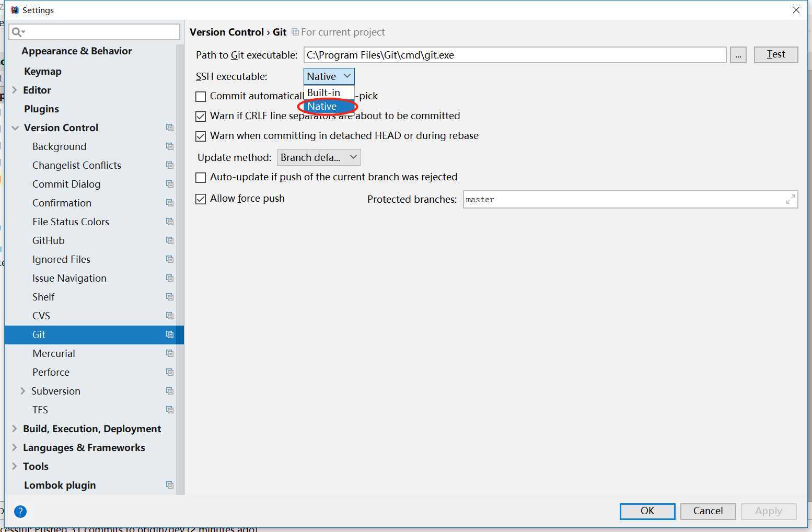Disable Allow force push checkbox
This screenshot has width=812, height=532.
tap(201, 199)
